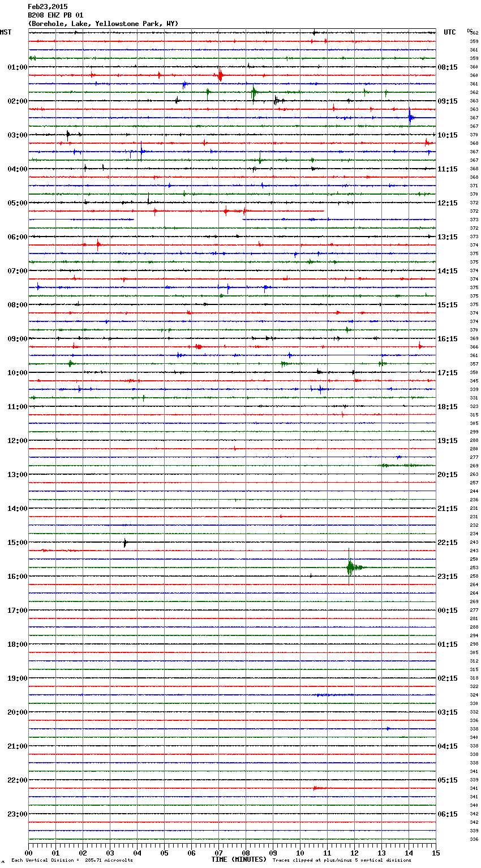The image size is (481, 868).
Task: Click the TIME (MINUTES) axis title
Action: tap(239, 860)
